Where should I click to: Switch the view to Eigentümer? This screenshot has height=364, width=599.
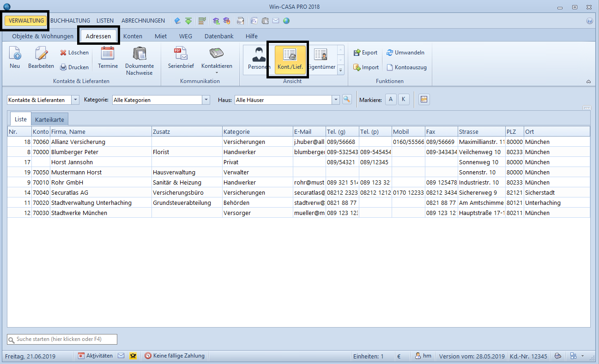pos(321,60)
